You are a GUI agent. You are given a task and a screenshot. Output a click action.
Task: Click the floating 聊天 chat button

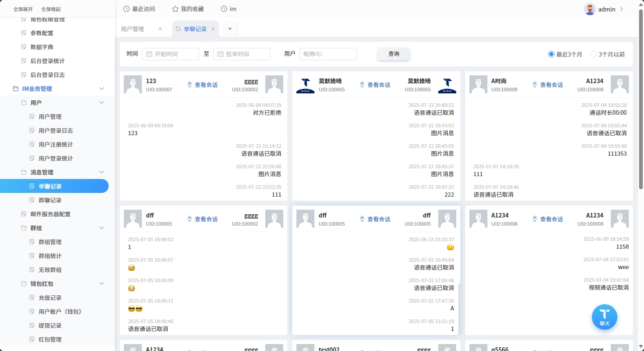[x=604, y=317]
